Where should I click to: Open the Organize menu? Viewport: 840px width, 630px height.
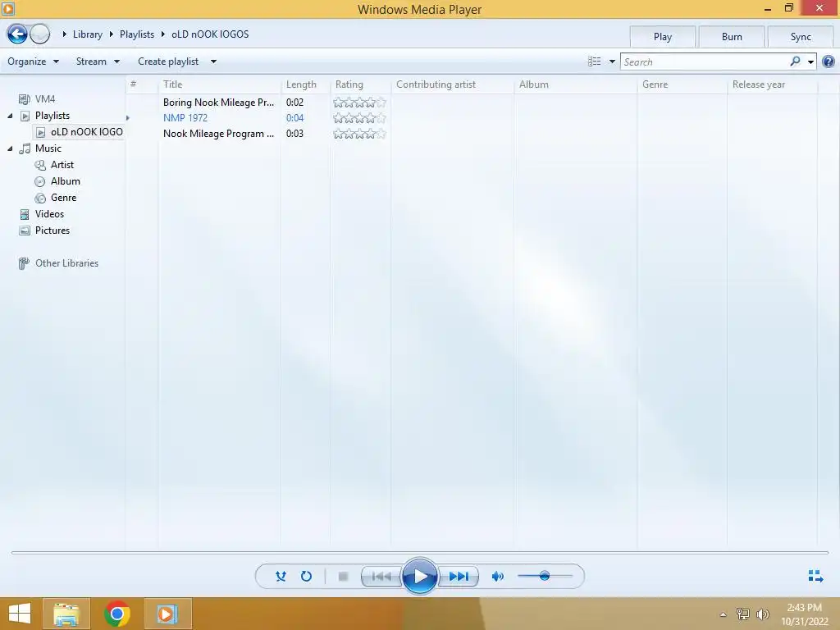click(33, 62)
